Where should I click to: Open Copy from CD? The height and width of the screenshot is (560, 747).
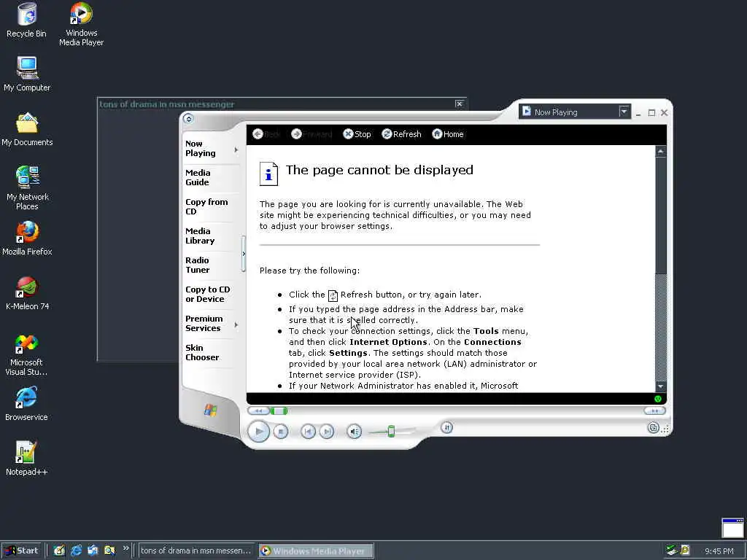click(x=208, y=206)
